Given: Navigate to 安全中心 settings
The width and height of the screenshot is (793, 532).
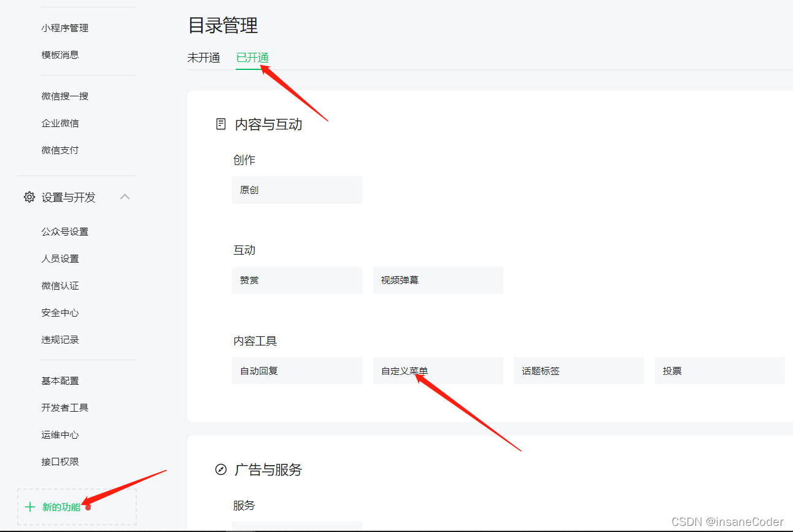Looking at the screenshot, I should pos(60,312).
